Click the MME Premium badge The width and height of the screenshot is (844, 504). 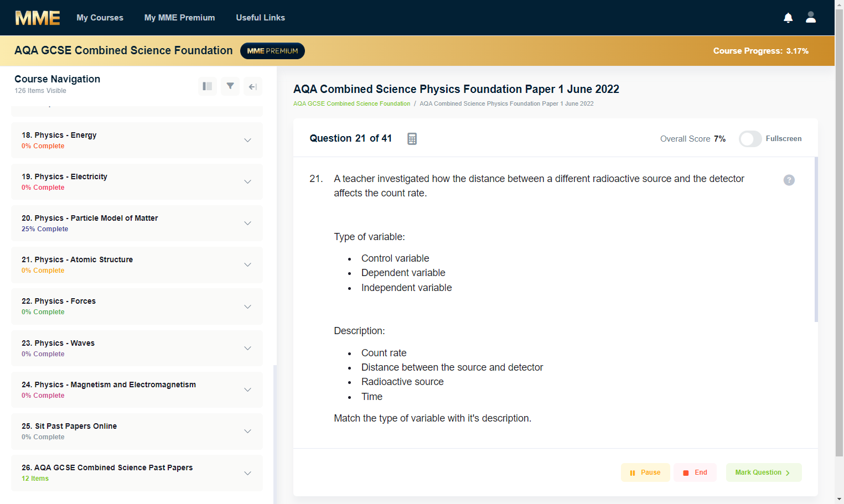(x=272, y=51)
